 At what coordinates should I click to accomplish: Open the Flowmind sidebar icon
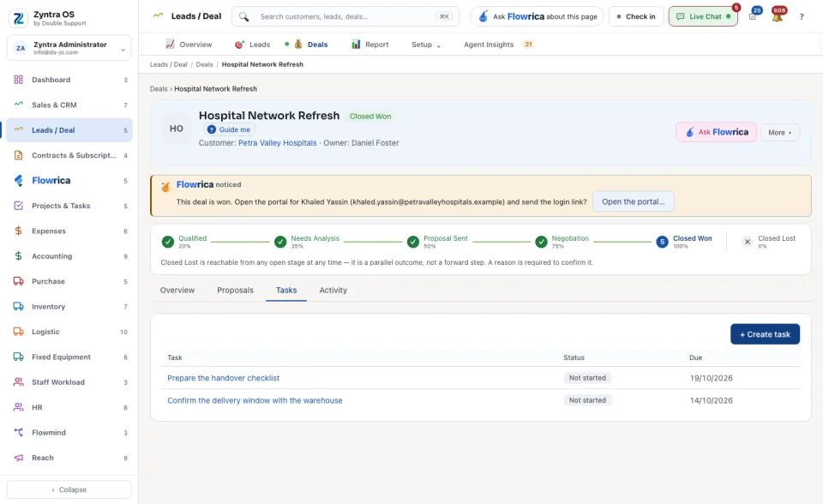[x=18, y=433]
